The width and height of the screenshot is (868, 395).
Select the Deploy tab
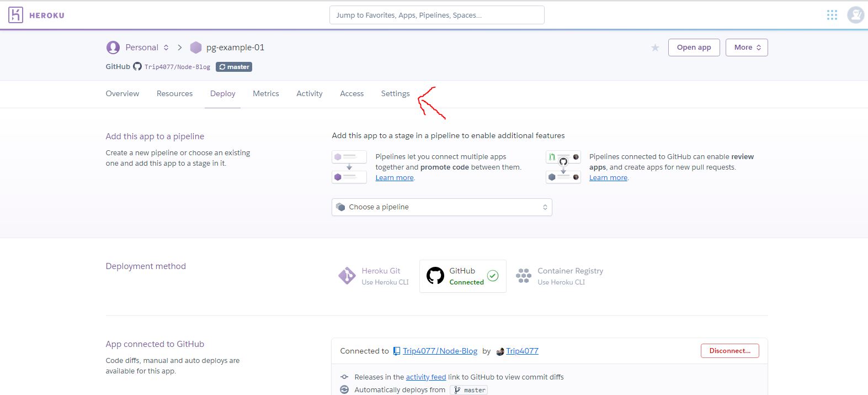point(223,94)
